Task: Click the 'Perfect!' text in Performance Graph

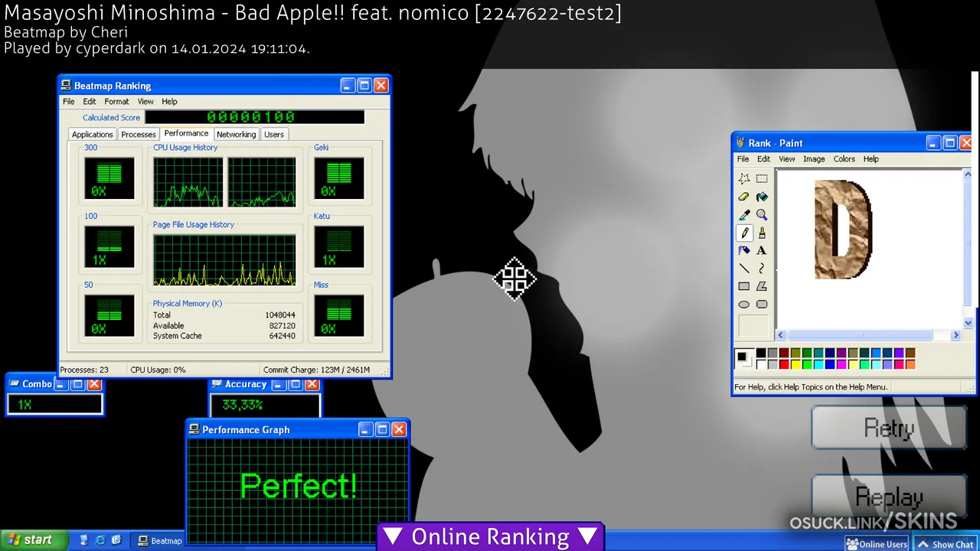Action: tap(298, 486)
